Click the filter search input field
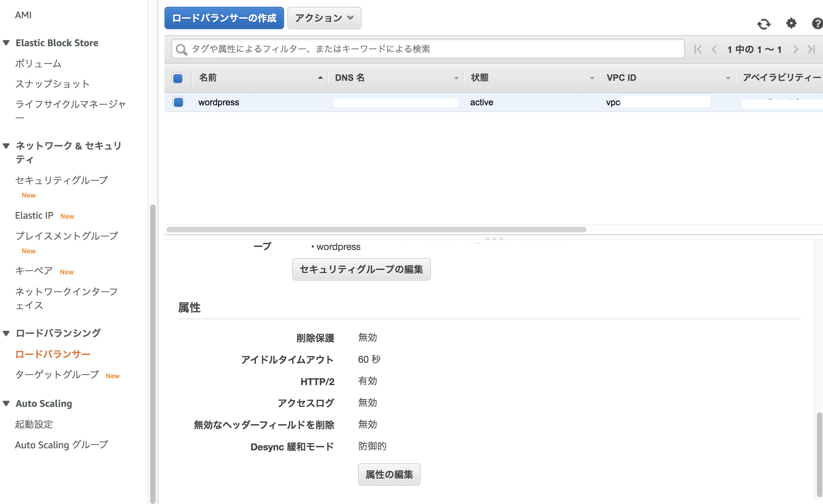The image size is (823, 504). [428, 49]
